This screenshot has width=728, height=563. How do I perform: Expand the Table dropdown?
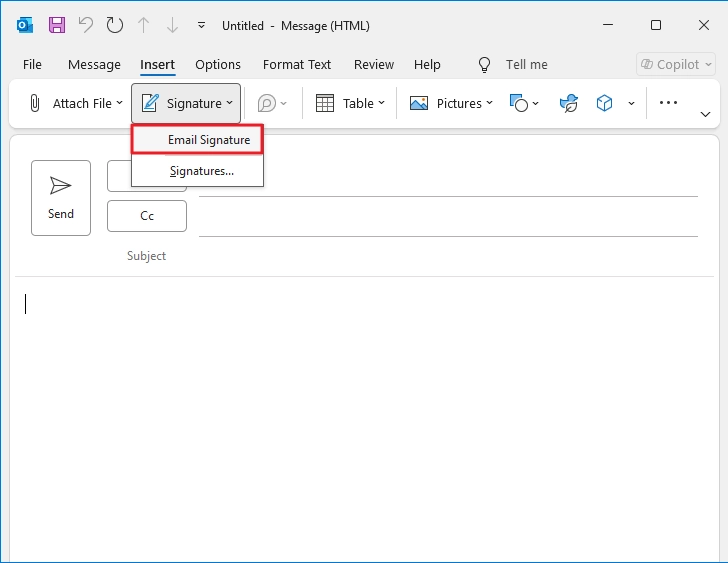[382, 103]
